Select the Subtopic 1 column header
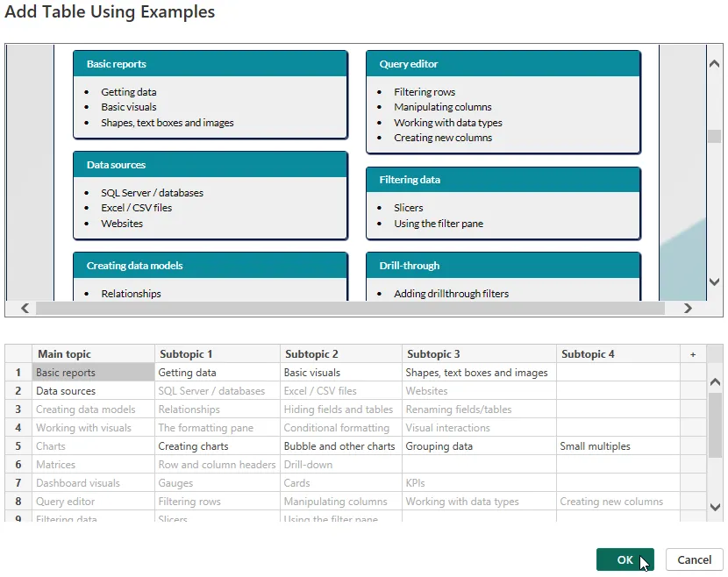 click(217, 354)
